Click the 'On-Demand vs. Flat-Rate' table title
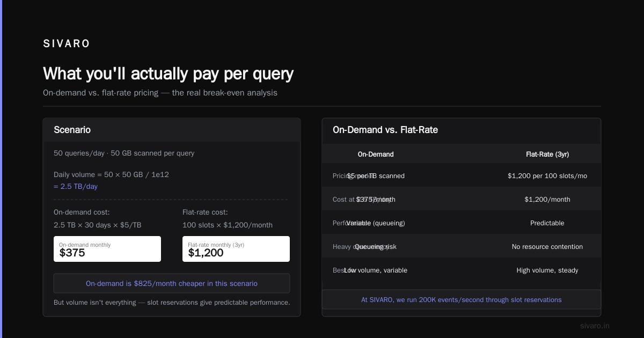 tap(385, 130)
